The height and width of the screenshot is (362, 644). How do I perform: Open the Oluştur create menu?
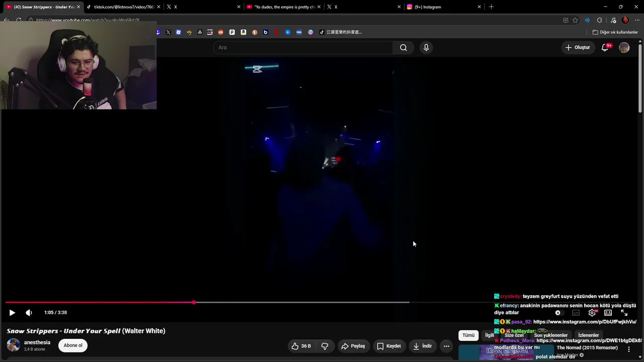click(578, 47)
